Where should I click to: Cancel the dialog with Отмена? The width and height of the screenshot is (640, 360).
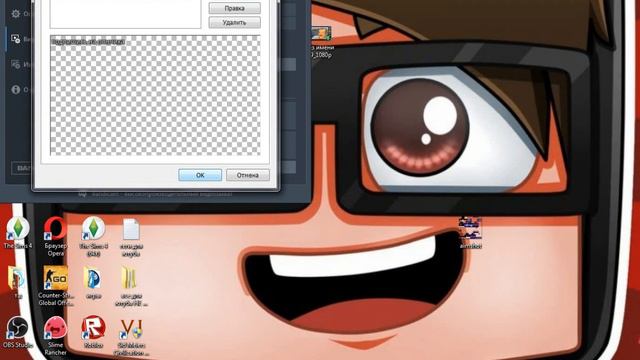248,175
